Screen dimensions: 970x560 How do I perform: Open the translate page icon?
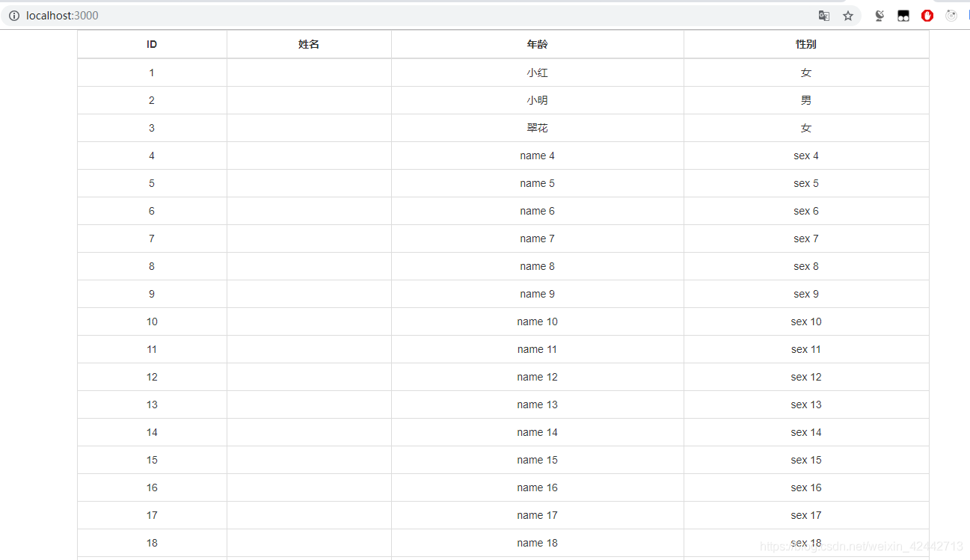pos(824,16)
